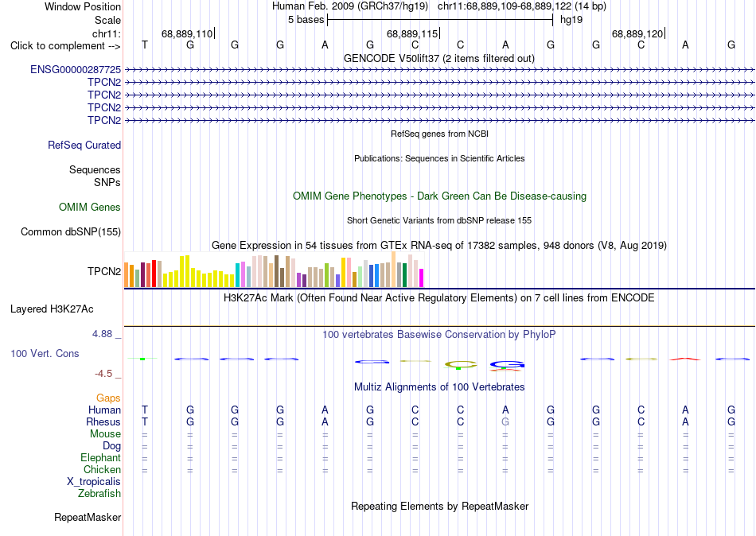The image size is (756, 536).
Task: Click the H3K27Ac Mark track title
Action: click(x=439, y=298)
